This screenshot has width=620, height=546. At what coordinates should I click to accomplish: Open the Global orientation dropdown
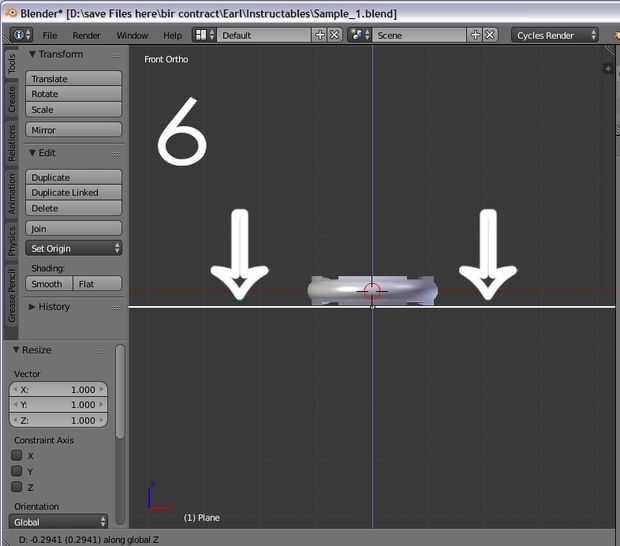click(58, 522)
